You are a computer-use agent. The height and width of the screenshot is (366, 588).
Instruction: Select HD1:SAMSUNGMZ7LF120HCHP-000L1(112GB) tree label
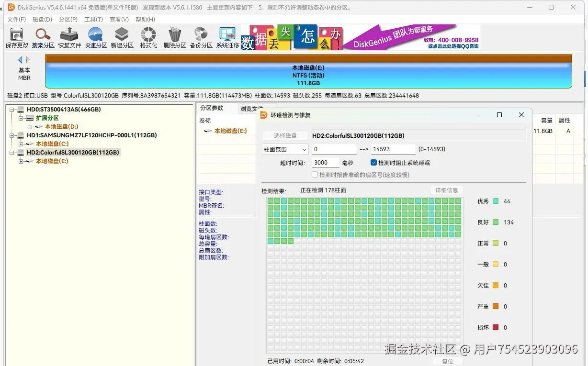pyautogui.click(x=92, y=135)
